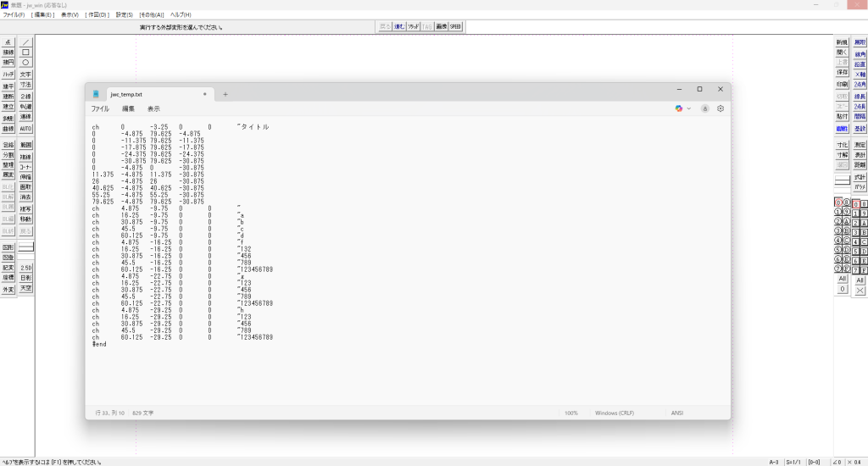Click the SPEED toolbar button
Viewport: 868px width, 466px height.
pos(455,26)
